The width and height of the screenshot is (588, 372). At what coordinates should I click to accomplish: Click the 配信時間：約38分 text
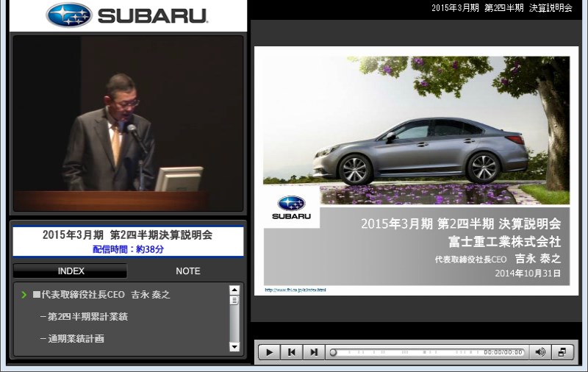[x=128, y=249]
